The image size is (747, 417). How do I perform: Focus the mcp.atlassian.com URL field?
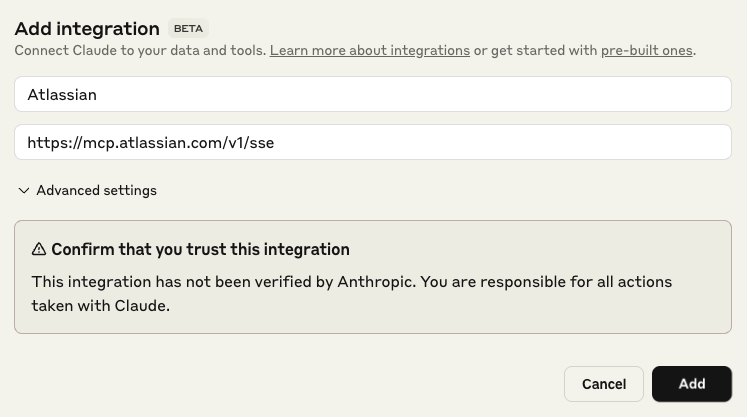point(373,142)
